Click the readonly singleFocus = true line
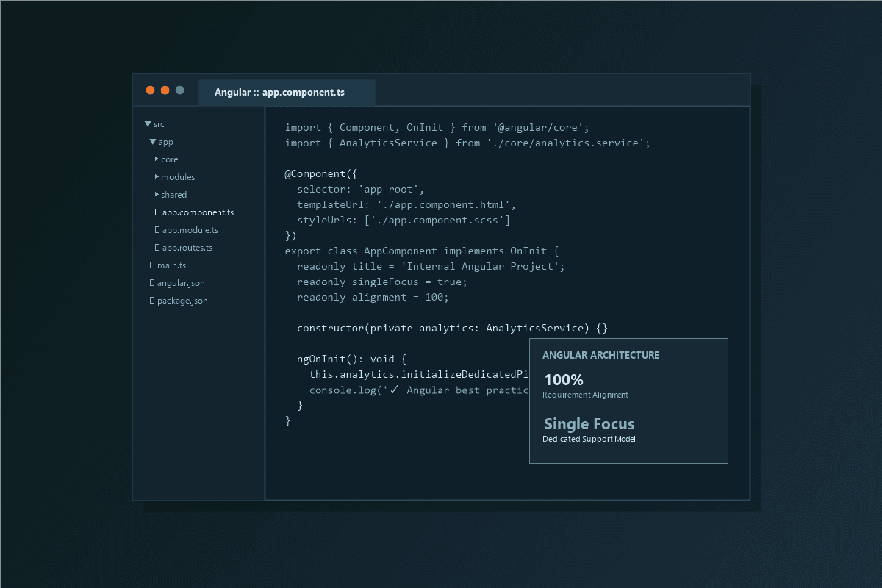Image resolution: width=882 pixels, height=588 pixels. (x=382, y=282)
